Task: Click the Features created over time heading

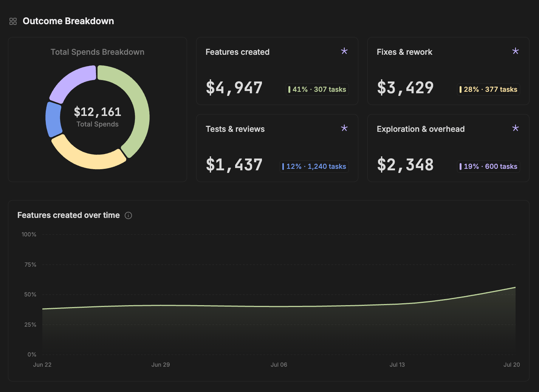Action: pos(68,215)
